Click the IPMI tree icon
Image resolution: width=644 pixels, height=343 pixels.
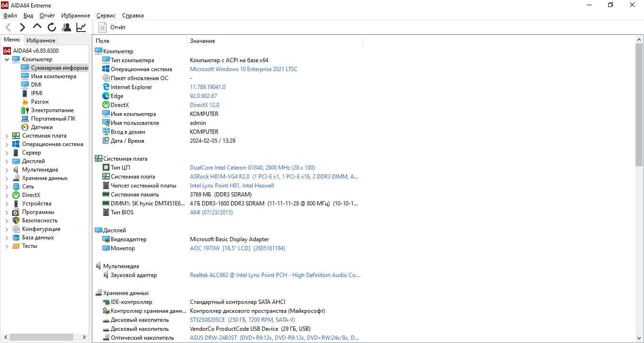pos(25,93)
